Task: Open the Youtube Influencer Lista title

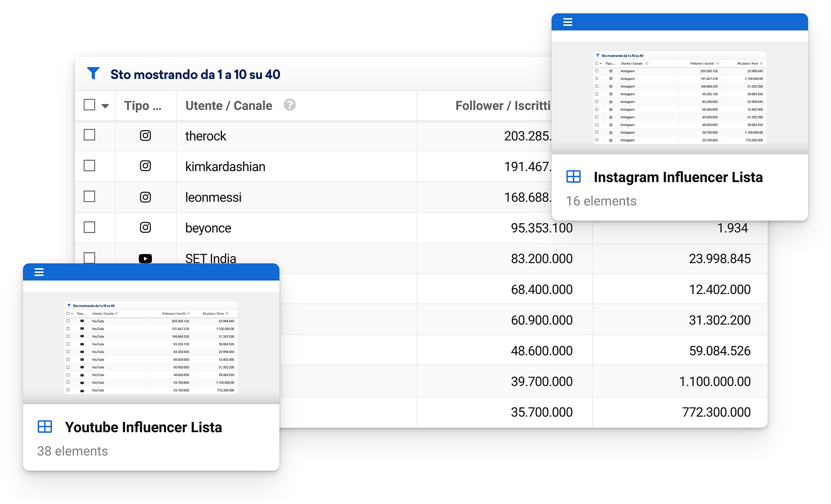Action: [x=143, y=427]
